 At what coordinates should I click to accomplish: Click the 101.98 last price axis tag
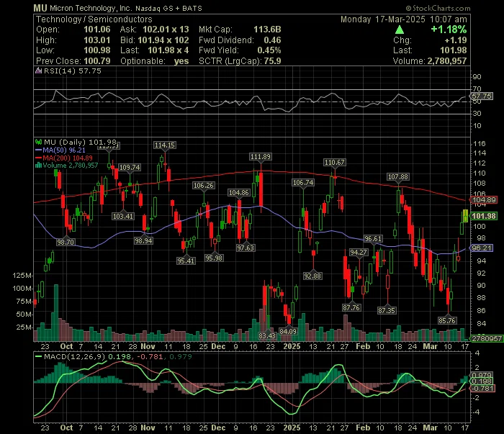484,216
